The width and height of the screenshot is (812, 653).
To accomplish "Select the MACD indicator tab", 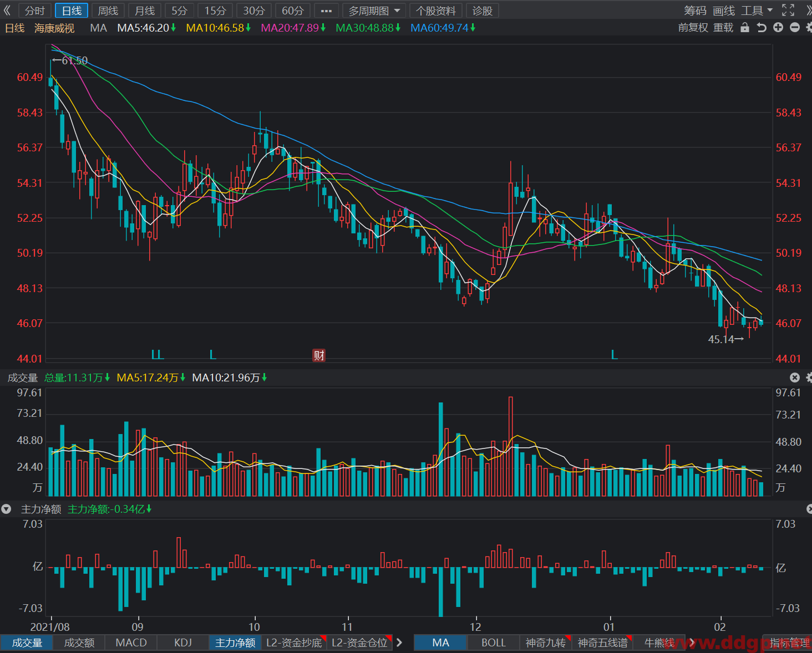I will 131,642.
